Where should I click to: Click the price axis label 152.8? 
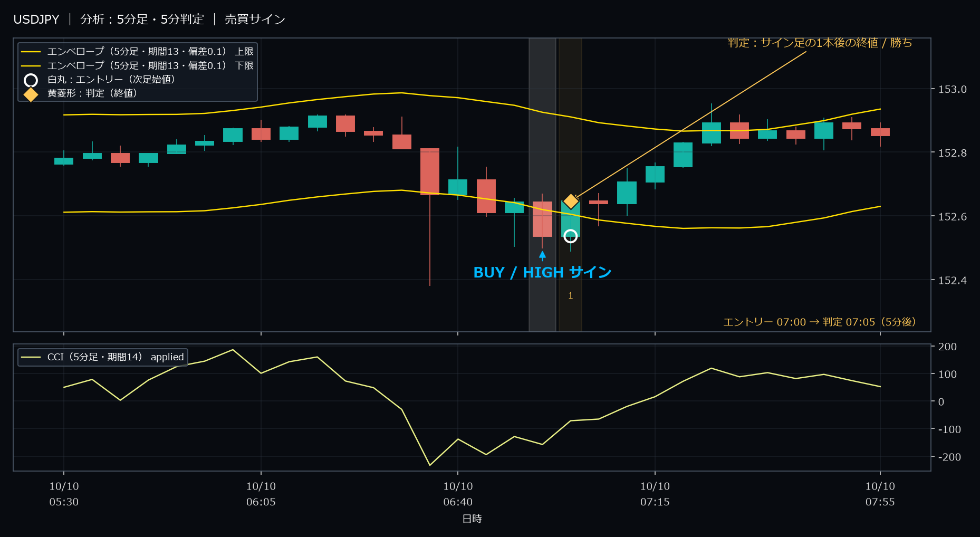(952, 153)
